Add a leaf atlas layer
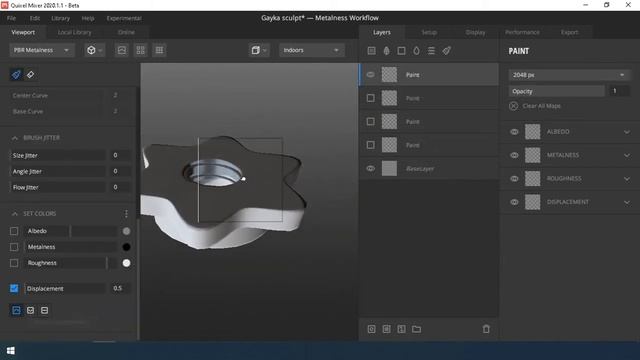The image size is (640, 360). tap(386, 51)
